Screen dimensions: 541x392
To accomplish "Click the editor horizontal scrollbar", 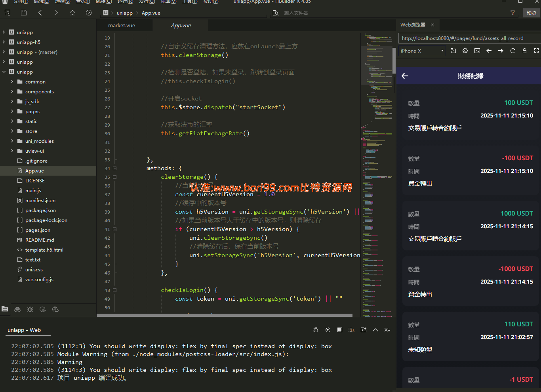I will (x=225, y=315).
